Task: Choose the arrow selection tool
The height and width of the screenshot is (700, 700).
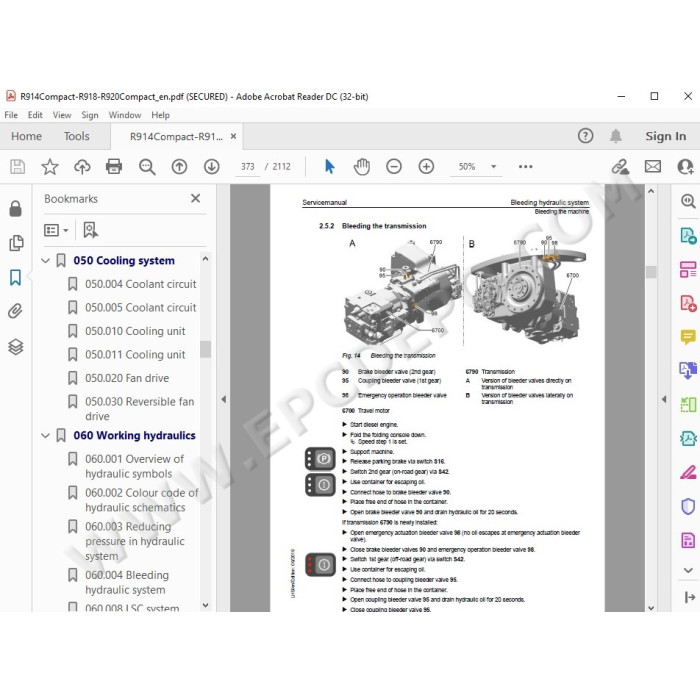Action: (329, 167)
